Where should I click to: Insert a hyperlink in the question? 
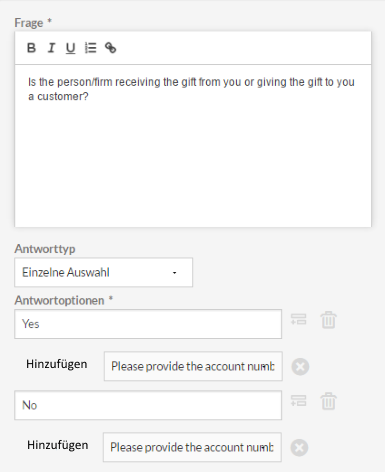click(x=111, y=48)
